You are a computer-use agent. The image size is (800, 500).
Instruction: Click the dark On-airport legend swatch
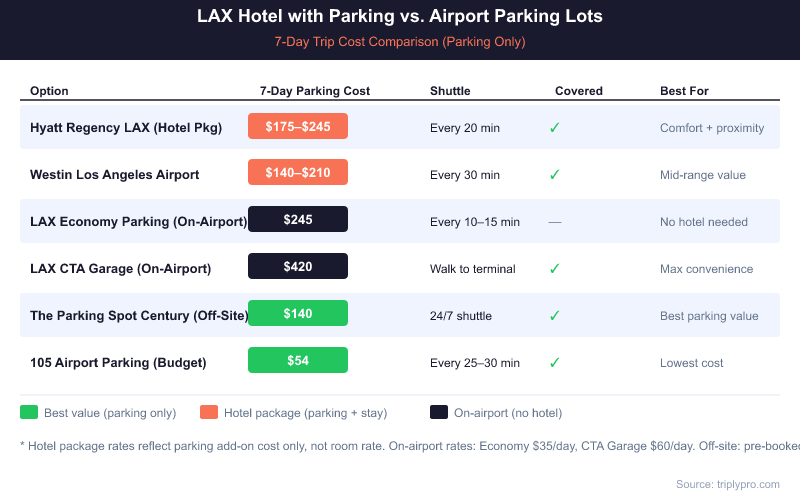click(438, 412)
